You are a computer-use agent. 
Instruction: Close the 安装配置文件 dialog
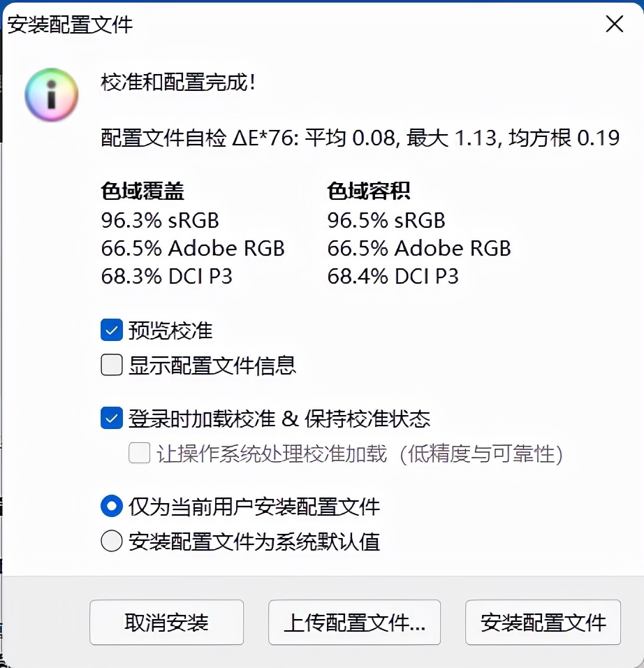[x=614, y=25]
